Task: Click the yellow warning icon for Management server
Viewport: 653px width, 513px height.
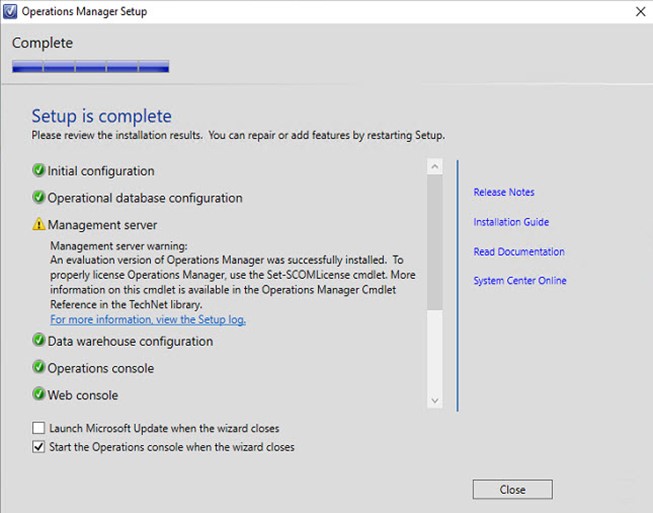Action: pyautogui.click(x=39, y=225)
